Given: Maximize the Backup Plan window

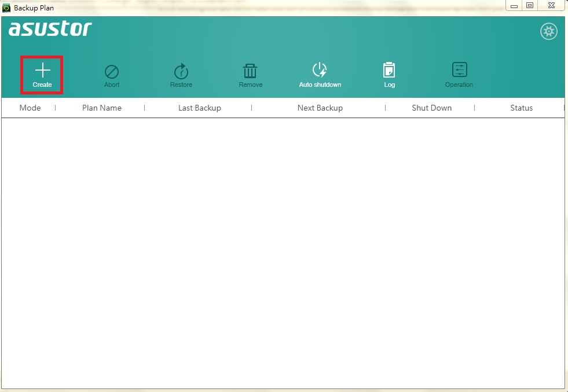Looking at the screenshot, I should [x=530, y=5].
